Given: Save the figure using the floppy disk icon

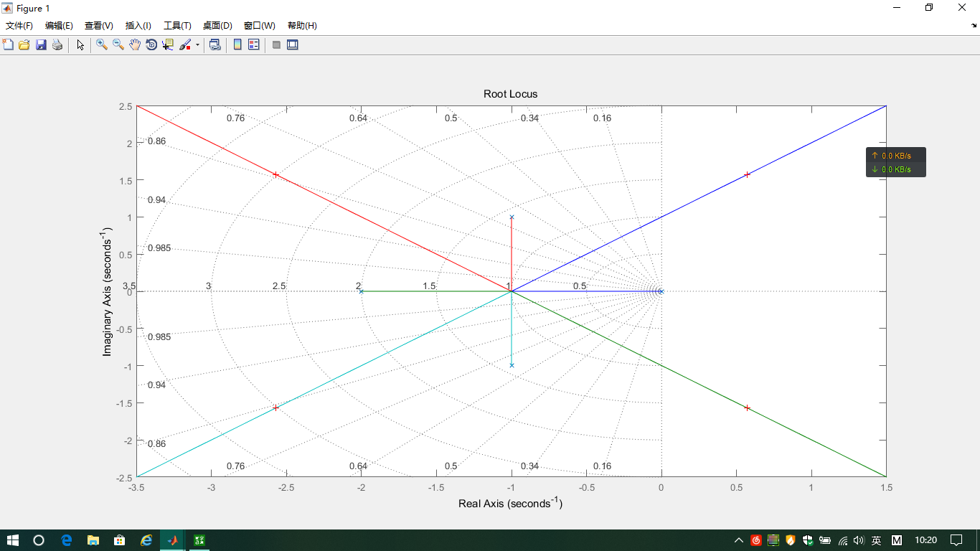Looking at the screenshot, I should (x=41, y=44).
